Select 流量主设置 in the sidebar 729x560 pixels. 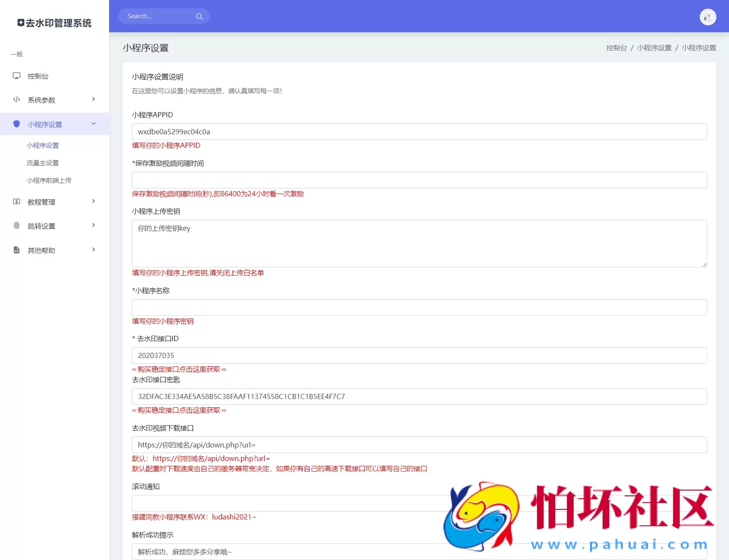pos(42,163)
